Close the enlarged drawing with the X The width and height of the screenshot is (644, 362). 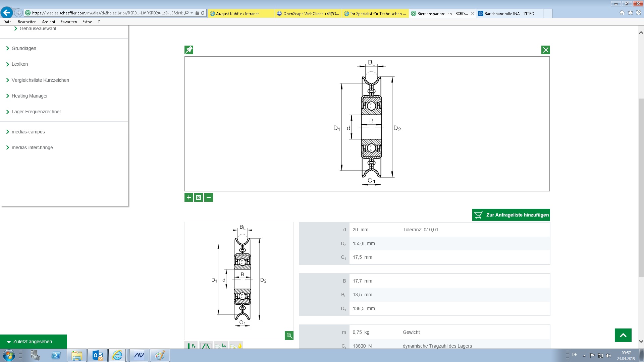pyautogui.click(x=545, y=50)
